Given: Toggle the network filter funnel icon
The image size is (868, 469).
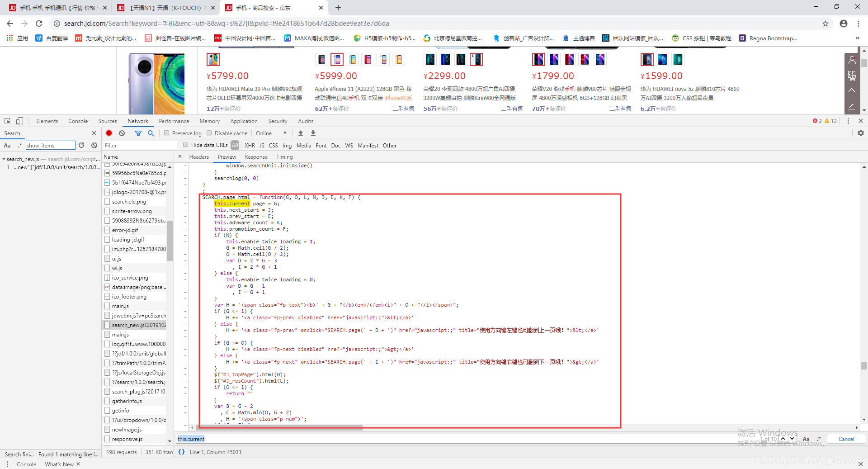Looking at the screenshot, I should coord(138,133).
